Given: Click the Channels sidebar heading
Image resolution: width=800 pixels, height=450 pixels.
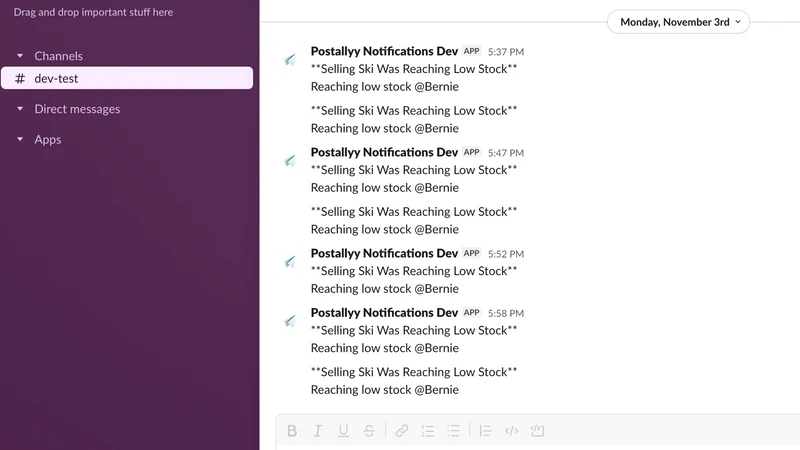Looking at the screenshot, I should (59, 56).
